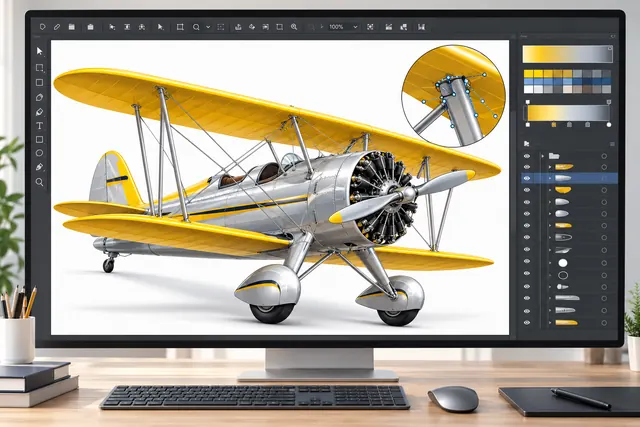Click target circle of the yellow semicircle layer

click(604, 190)
